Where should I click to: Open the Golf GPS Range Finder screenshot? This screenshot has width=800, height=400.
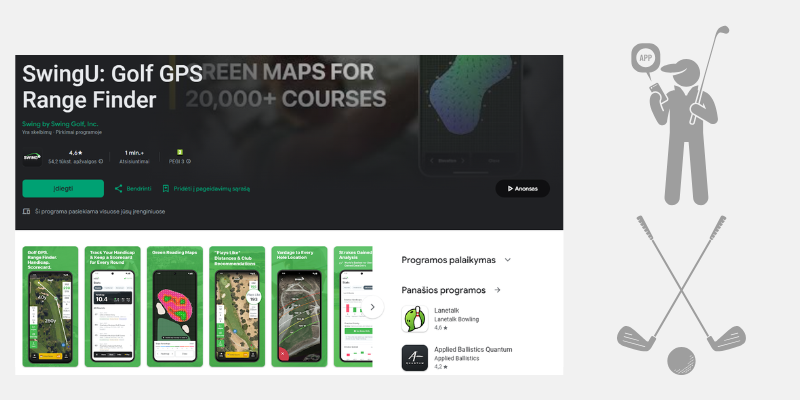click(x=50, y=307)
